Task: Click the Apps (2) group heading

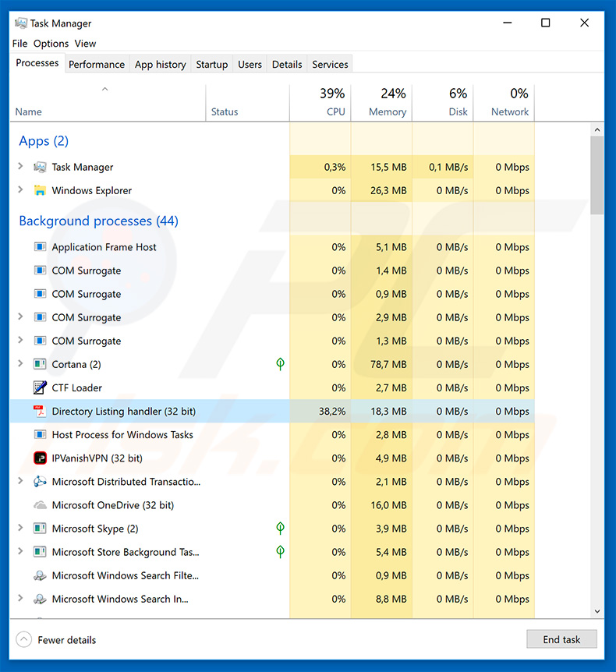Action: 44,141
